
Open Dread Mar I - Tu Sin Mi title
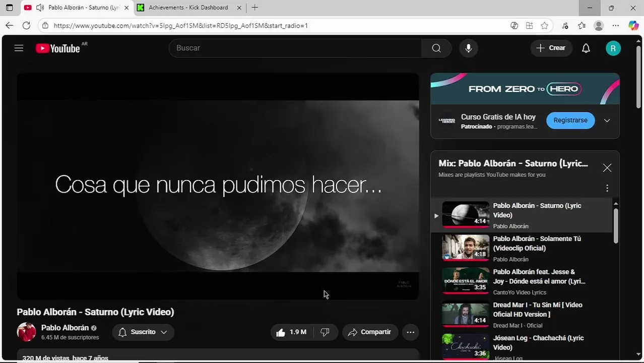tap(537, 310)
